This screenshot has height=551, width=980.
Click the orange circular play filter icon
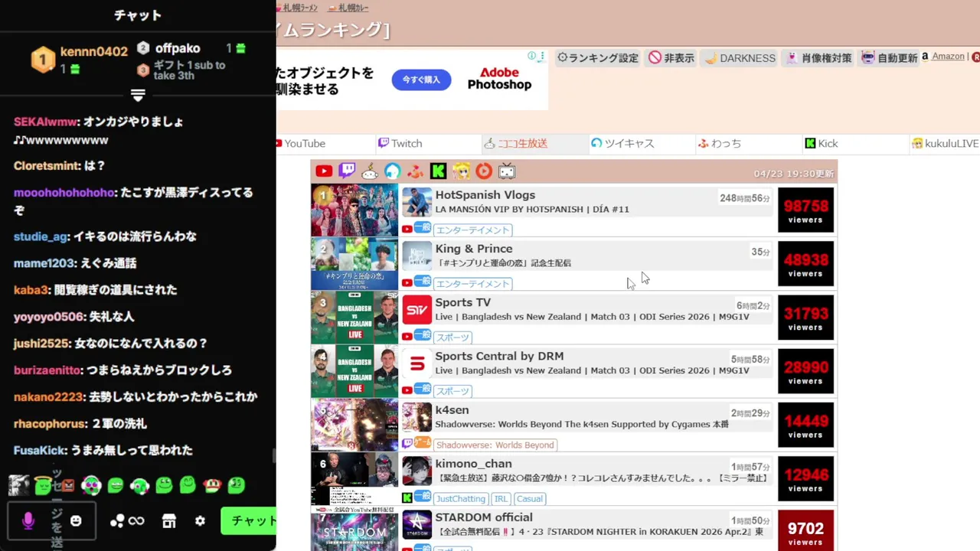(484, 171)
